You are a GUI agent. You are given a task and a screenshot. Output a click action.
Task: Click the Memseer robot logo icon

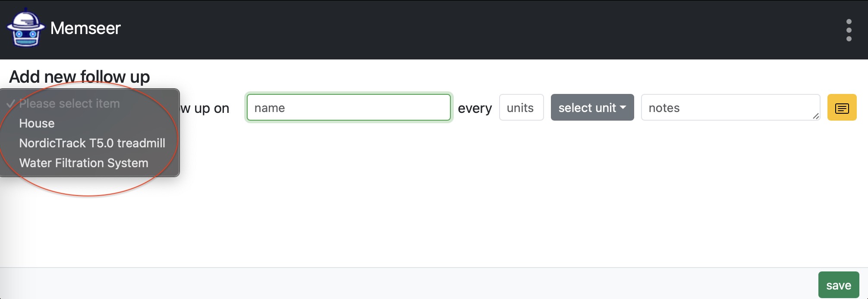tap(25, 28)
